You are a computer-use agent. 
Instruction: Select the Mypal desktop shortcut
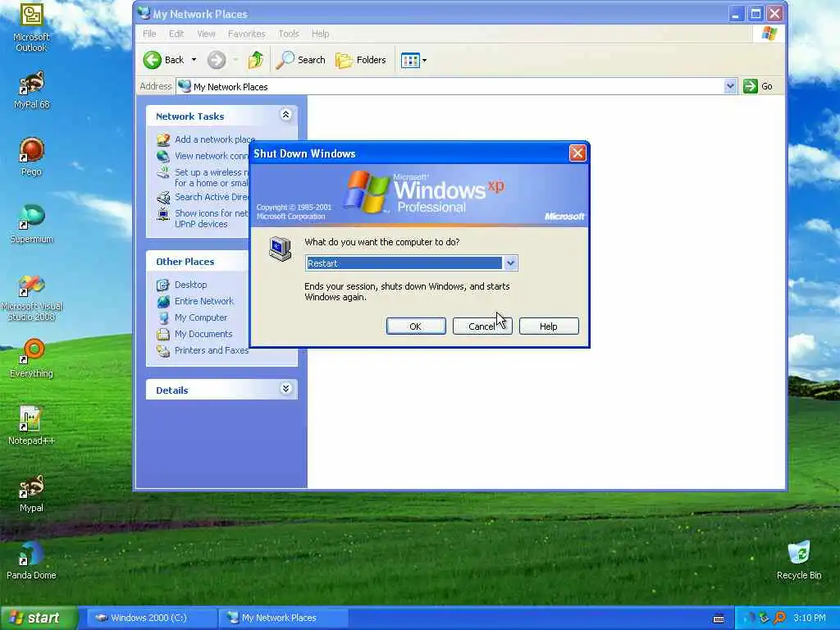[x=31, y=493]
